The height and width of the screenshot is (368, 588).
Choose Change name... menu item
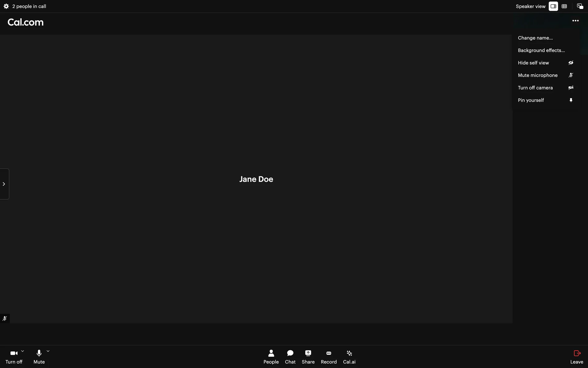pos(535,38)
